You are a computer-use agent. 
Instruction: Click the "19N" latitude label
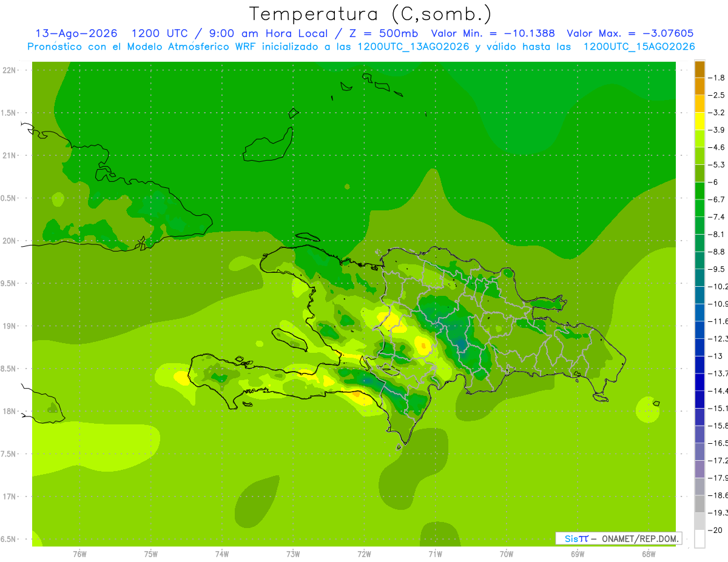(x=10, y=326)
